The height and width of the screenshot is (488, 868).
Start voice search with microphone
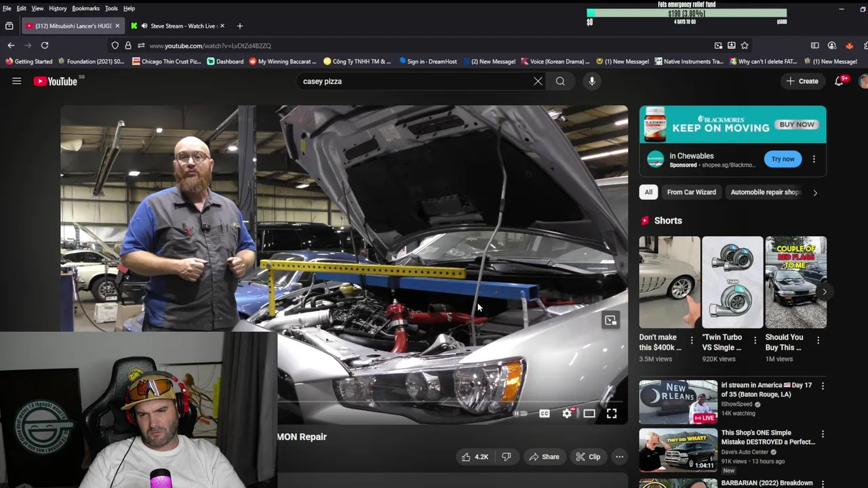[592, 81]
